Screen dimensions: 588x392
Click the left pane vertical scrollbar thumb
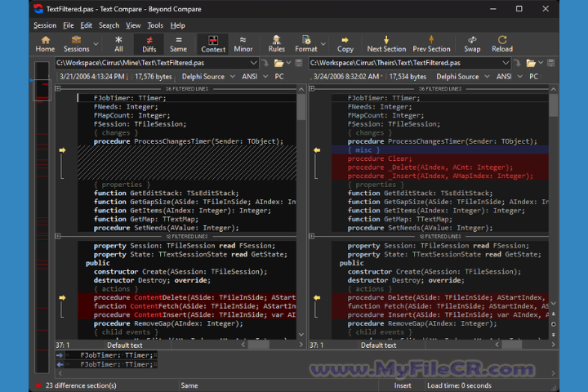[301, 106]
